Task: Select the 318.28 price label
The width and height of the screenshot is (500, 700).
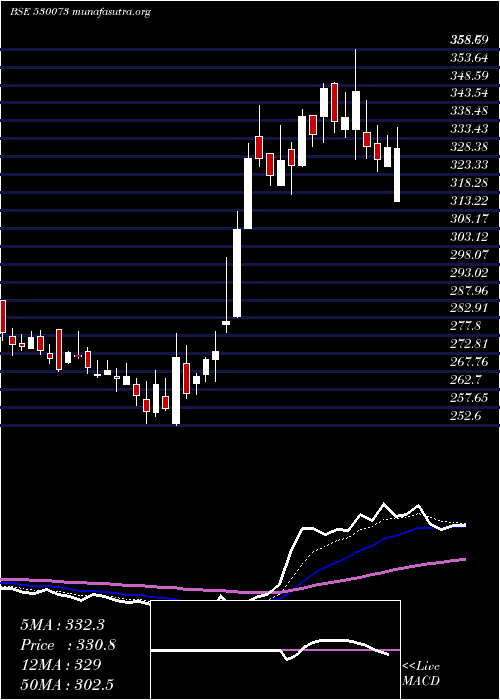Action: pos(468,183)
